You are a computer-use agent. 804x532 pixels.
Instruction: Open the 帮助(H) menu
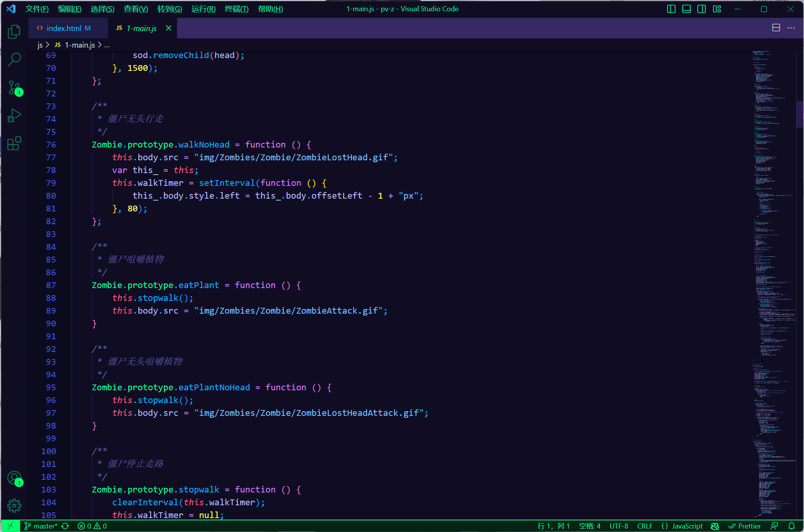point(270,9)
